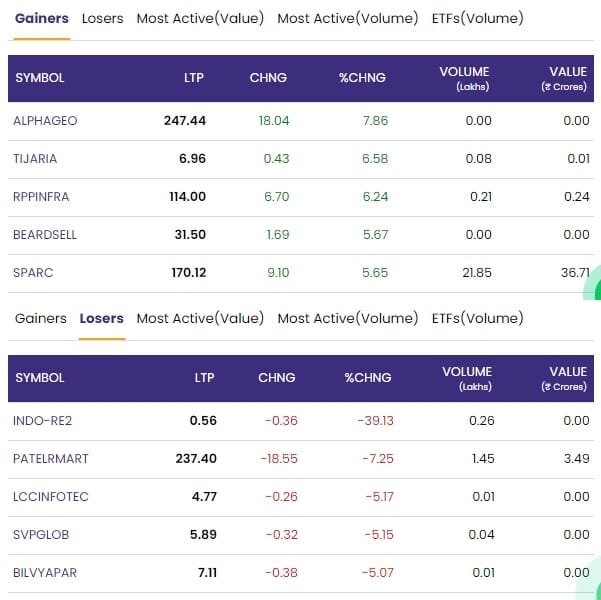Open Most Active(Value) tab above the gainers table
601x600 pixels.
[200, 19]
